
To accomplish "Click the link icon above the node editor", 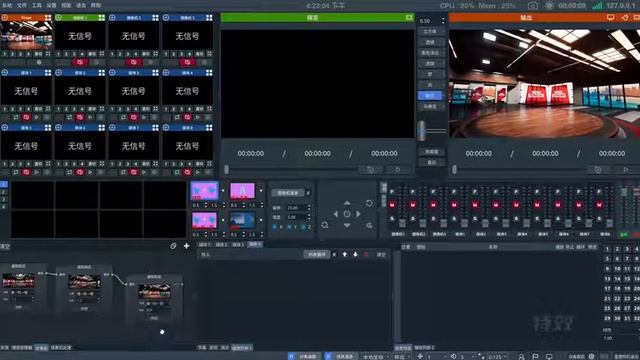I will tap(173, 246).
